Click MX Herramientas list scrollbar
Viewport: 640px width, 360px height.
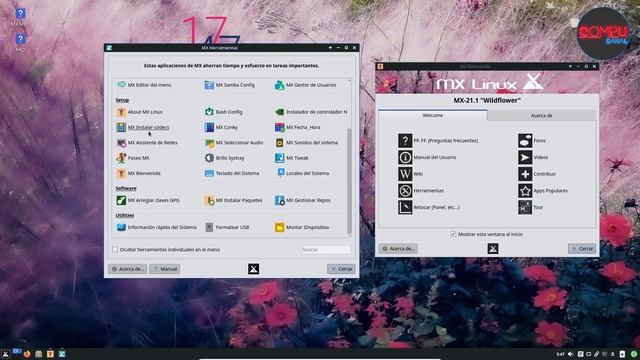coord(349,180)
